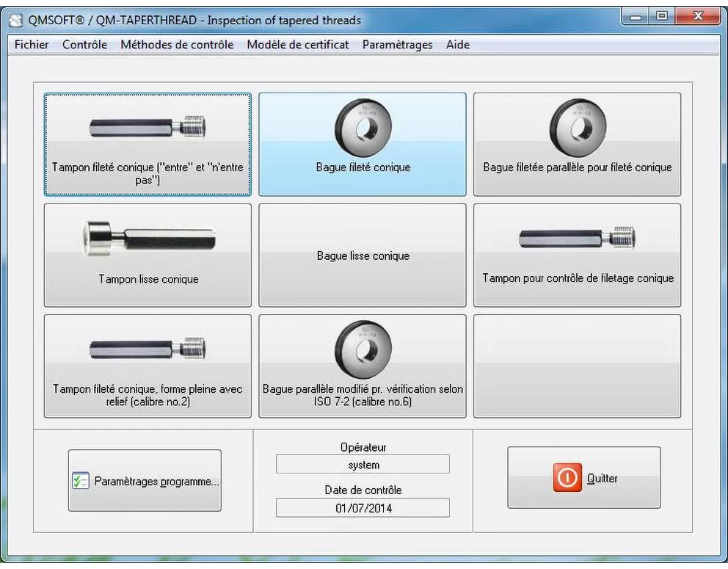Open the Paramètrages menu
Image resolution: width=728 pixels, height=569 pixels.
coord(398,45)
